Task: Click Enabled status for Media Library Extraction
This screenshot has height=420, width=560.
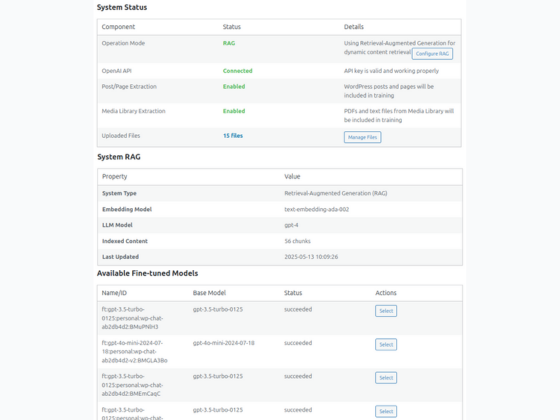Action: tap(234, 111)
